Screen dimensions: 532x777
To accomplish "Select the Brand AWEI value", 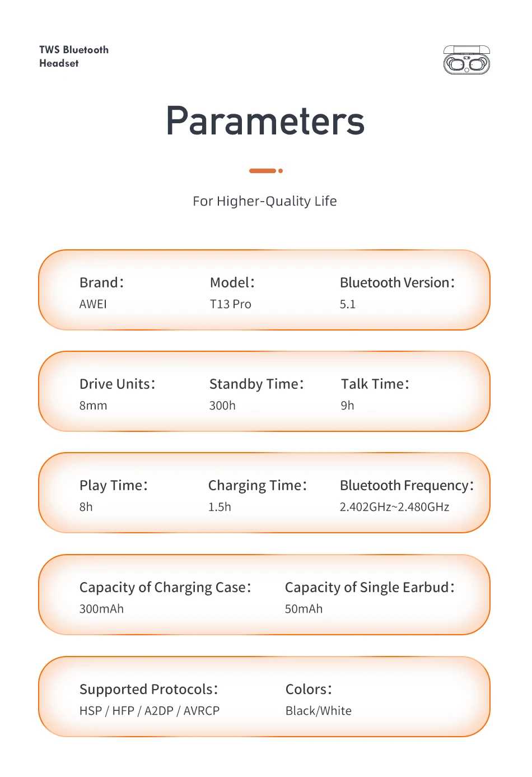I will [93, 304].
